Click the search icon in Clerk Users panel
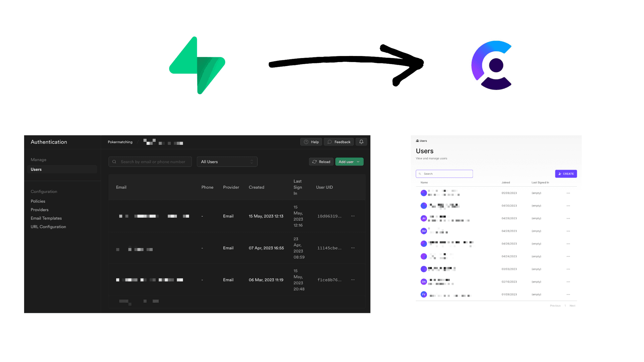 coord(420,174)
